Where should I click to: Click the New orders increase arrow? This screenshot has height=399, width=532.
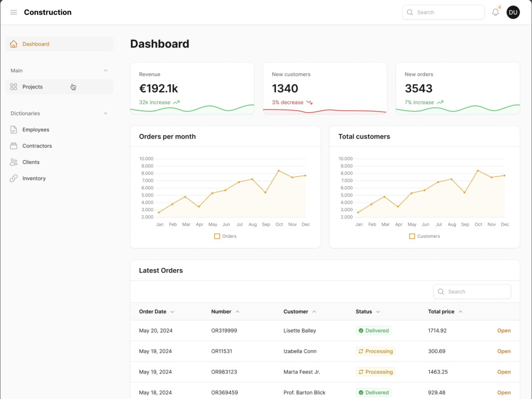coord(440,102)
